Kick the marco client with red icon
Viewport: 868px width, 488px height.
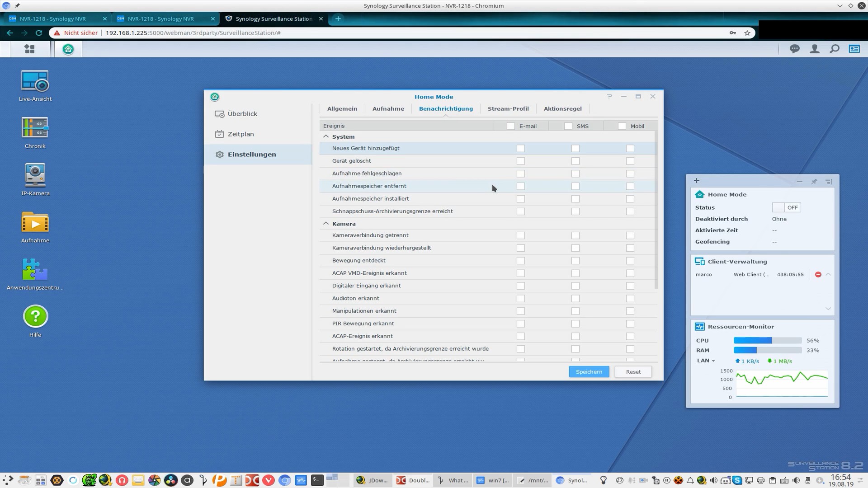[x=818, y=274]
